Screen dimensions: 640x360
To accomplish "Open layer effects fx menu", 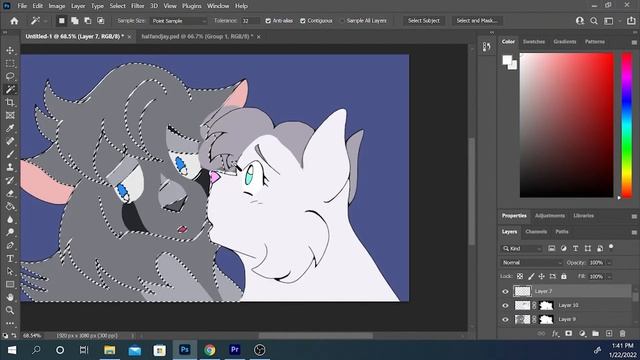I will 555,333.
